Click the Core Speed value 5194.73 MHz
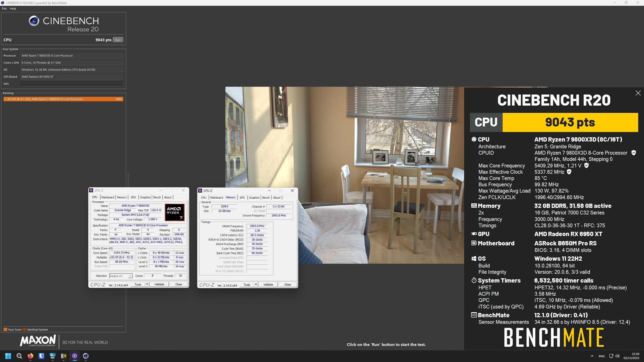 122,253
